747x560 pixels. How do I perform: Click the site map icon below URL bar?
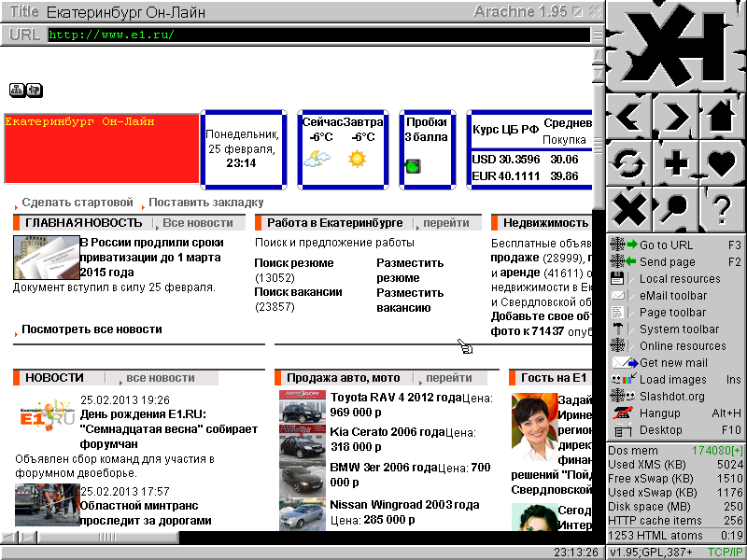click(17, 90)
